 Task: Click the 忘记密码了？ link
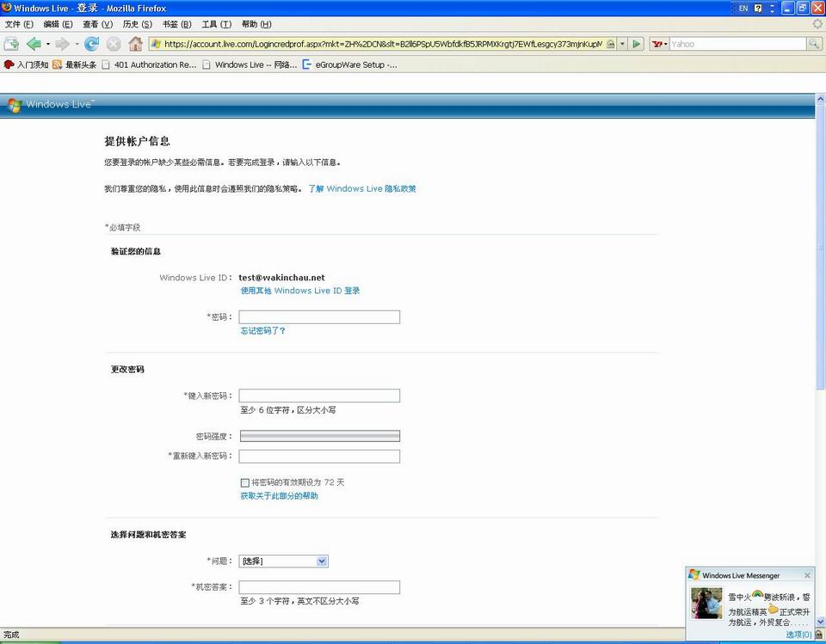[x=263, y=331]
